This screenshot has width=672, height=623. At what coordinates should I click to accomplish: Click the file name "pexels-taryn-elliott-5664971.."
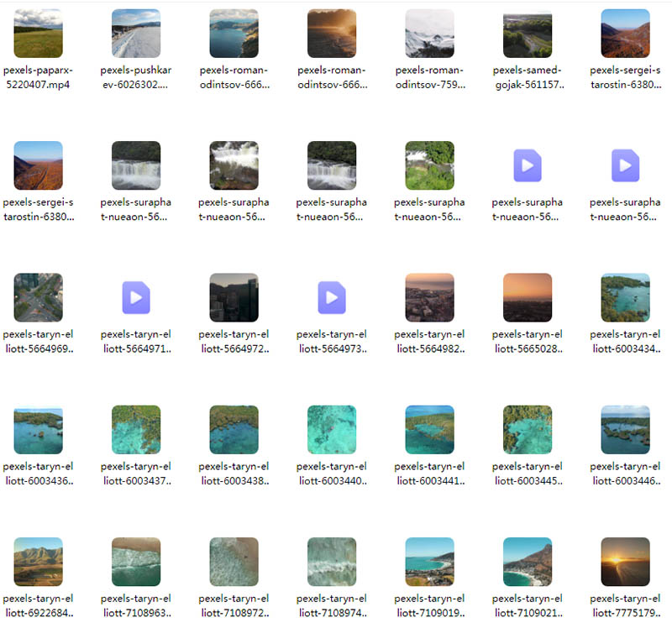click(136, 342)
